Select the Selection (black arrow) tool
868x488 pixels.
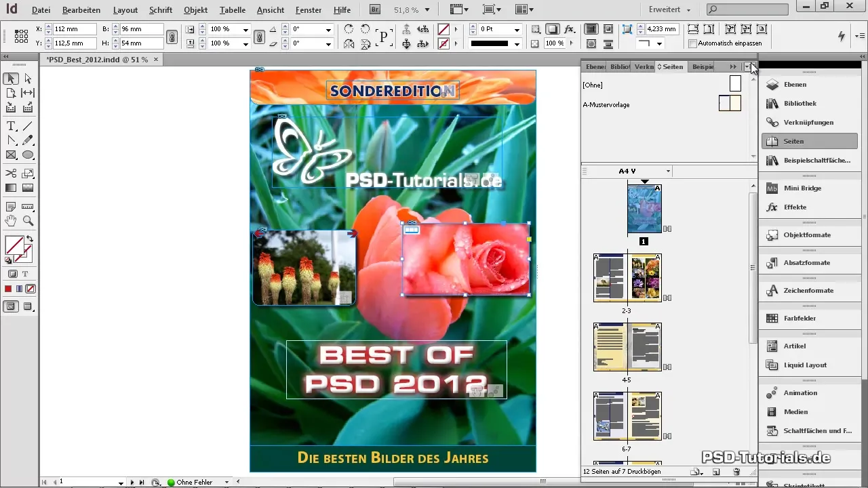pyautogui.click(x=11, y=79)
